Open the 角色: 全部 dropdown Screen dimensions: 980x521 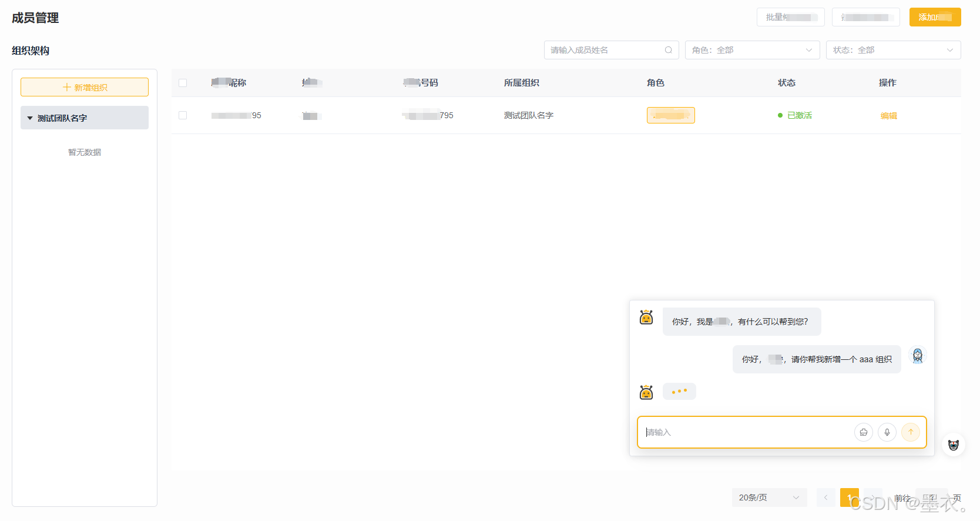[753, 50]
